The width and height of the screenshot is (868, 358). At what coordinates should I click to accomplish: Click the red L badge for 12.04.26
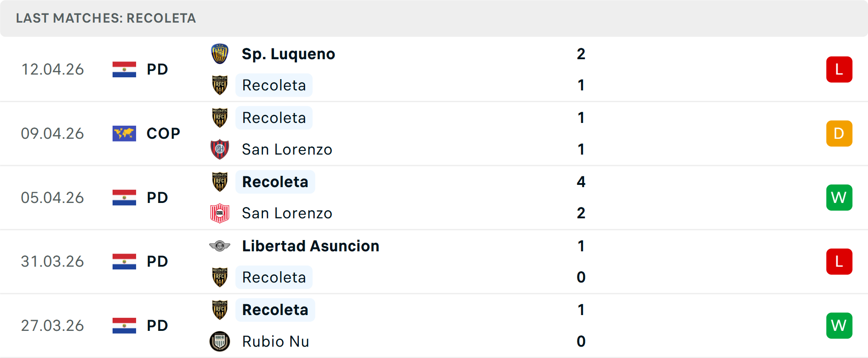pos(839,69)
